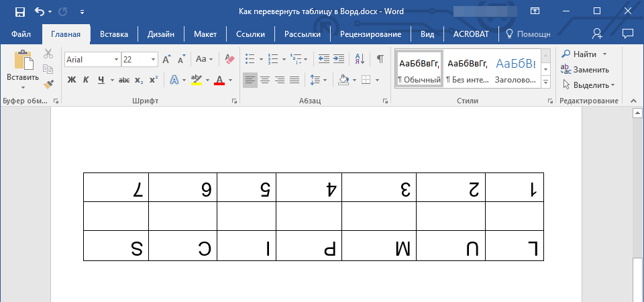Open the Aa change case menu
The height and width of the screenshot is (302, 644).
coord(204,59)
